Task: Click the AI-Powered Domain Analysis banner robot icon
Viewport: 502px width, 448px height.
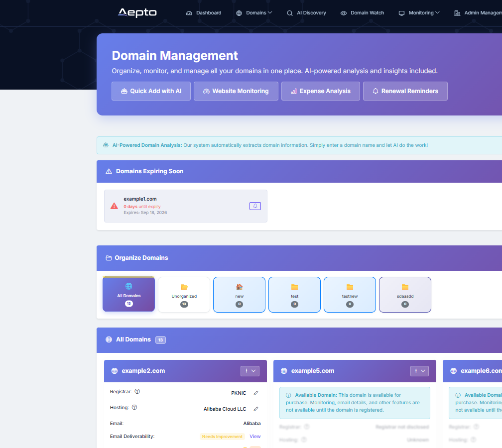Action: click(106, 145)
